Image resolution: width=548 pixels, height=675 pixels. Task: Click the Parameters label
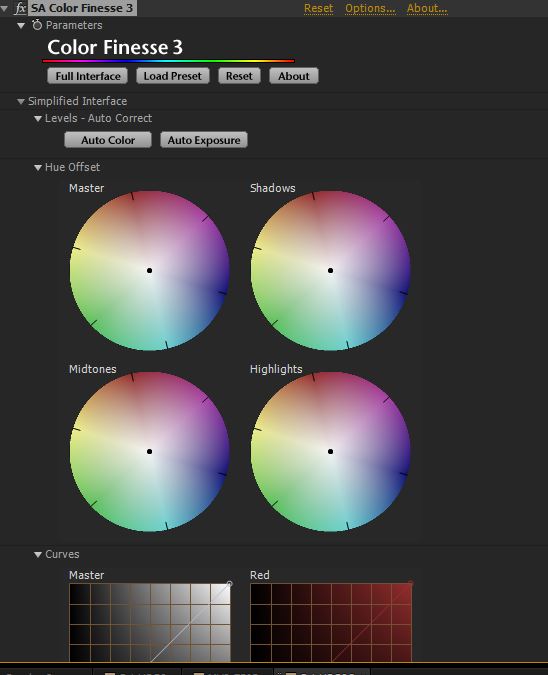point(74,25)
